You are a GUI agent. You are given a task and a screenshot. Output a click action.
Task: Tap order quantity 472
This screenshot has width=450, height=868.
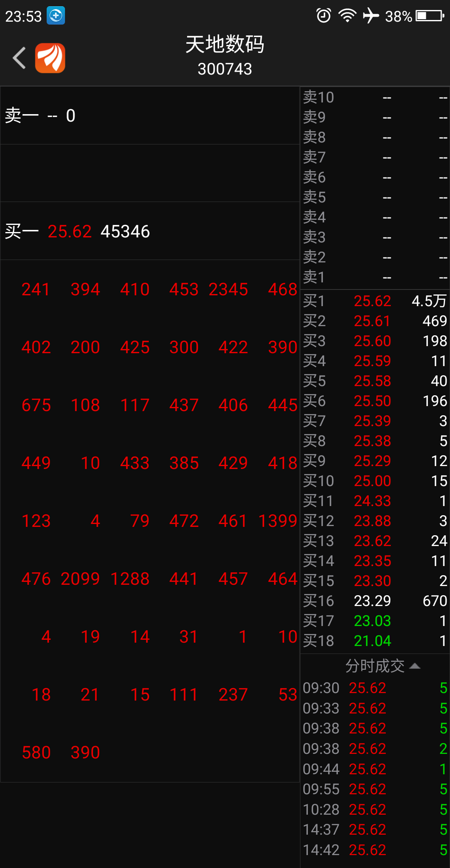[x=184, y=521]
